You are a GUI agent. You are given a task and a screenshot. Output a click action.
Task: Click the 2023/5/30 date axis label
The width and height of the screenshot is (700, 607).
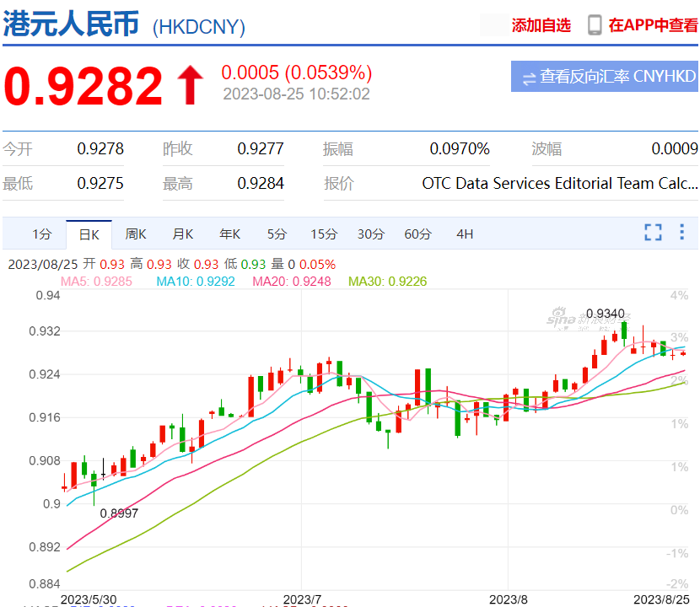tap(89, 599)
